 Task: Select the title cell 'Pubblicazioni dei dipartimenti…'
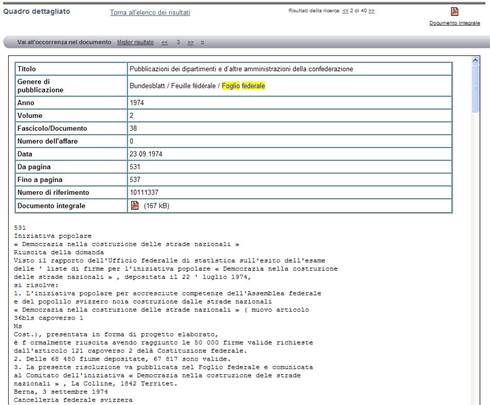tap(289, 69)
